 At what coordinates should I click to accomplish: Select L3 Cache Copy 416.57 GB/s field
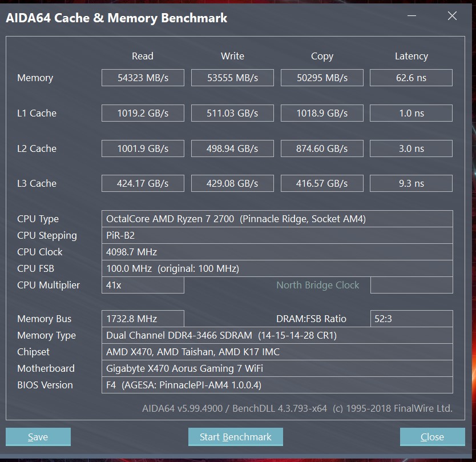tap(322, 183)
